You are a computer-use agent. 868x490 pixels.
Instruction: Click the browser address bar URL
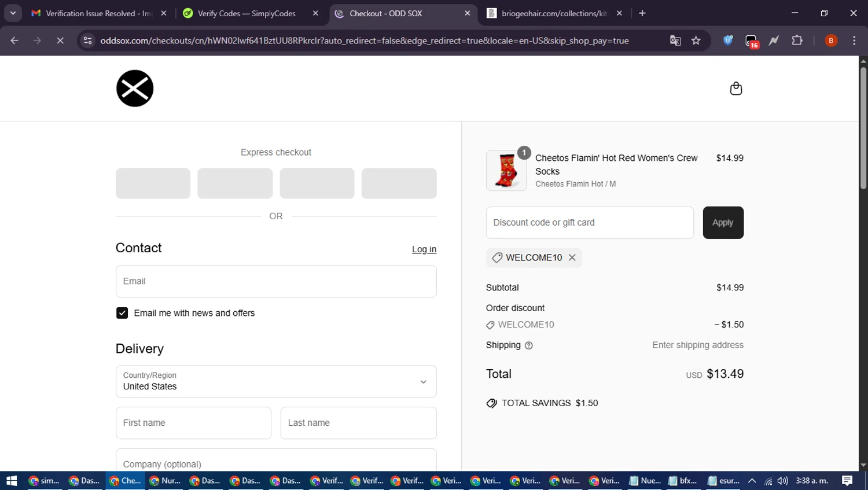(365, 40)
